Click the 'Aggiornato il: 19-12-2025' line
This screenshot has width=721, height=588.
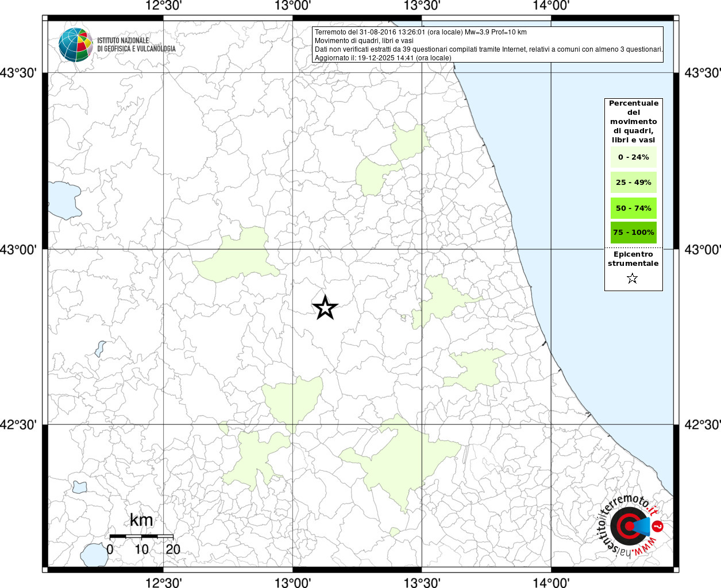point(383,58)
